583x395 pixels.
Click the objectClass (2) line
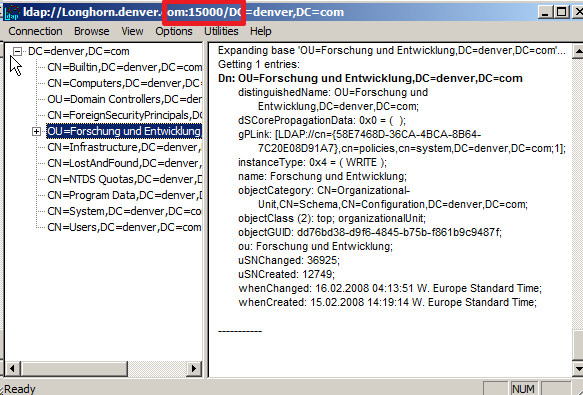coord(332,218)
